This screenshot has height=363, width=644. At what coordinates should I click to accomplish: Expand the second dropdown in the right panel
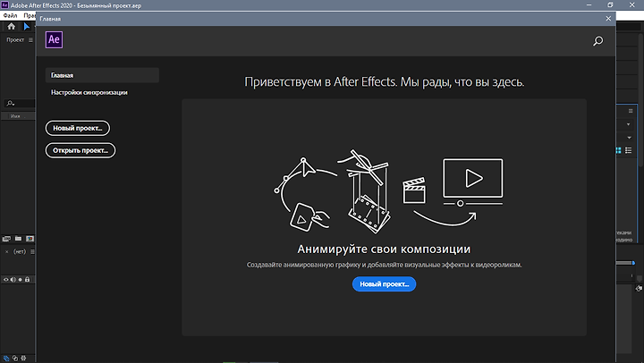click(x=629, y=138)
